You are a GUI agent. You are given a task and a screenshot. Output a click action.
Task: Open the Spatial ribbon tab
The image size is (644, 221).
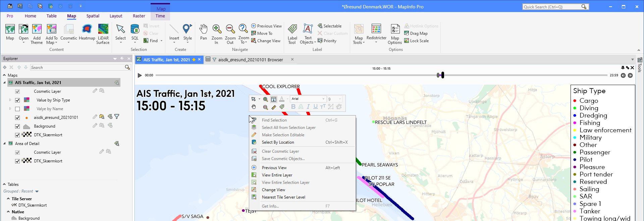[x=93, y=16]
